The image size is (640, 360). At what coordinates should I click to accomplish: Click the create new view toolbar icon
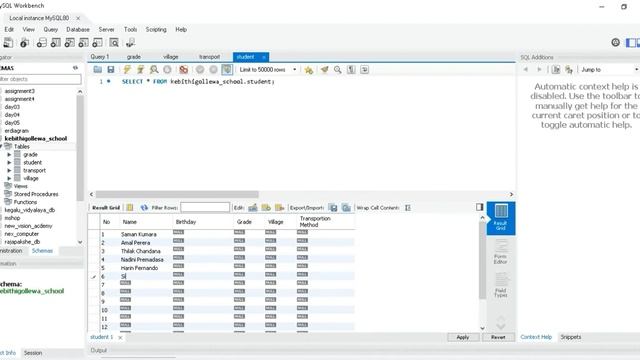click(x=69, y=42)
